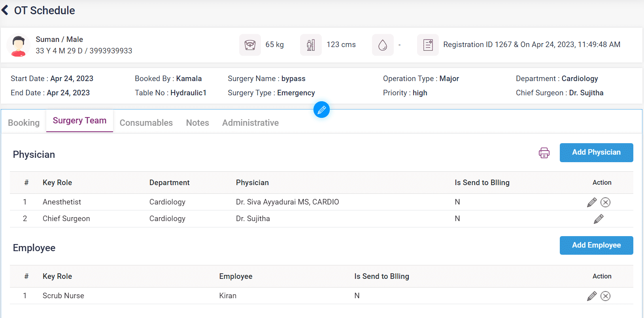644x318 pixels.
Task: Edit the Chief Surgeon row
Action: [x=599, y=219]
